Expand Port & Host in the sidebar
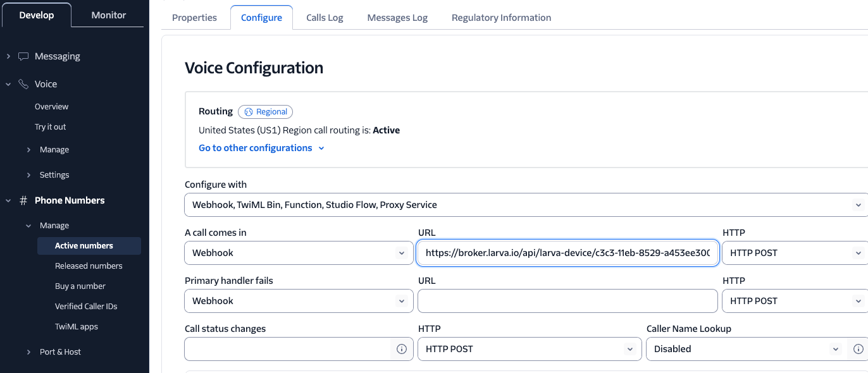Viewport: 868px width, 373px height. click(28, 352)
